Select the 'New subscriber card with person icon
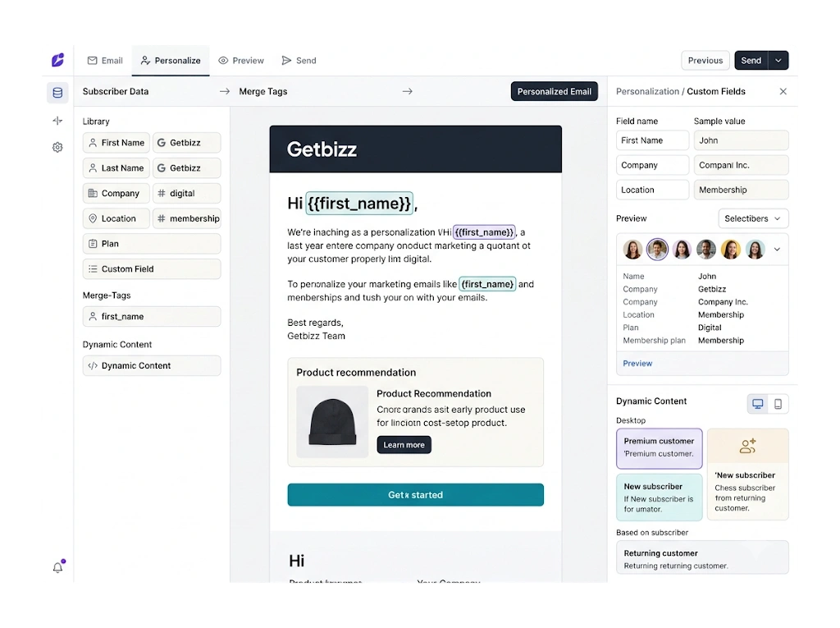Image resolution: width=840 pixels, height=628 pixels. pos(748,474)
